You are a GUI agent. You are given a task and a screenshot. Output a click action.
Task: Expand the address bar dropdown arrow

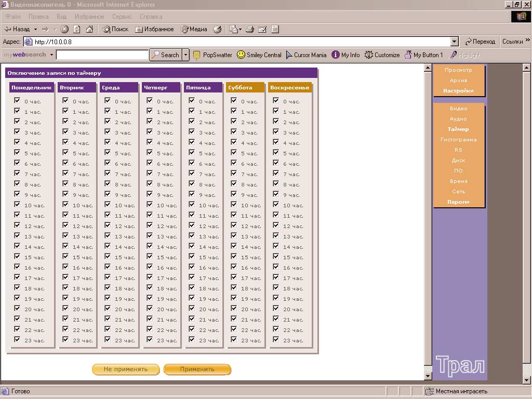tap(455, 42)
